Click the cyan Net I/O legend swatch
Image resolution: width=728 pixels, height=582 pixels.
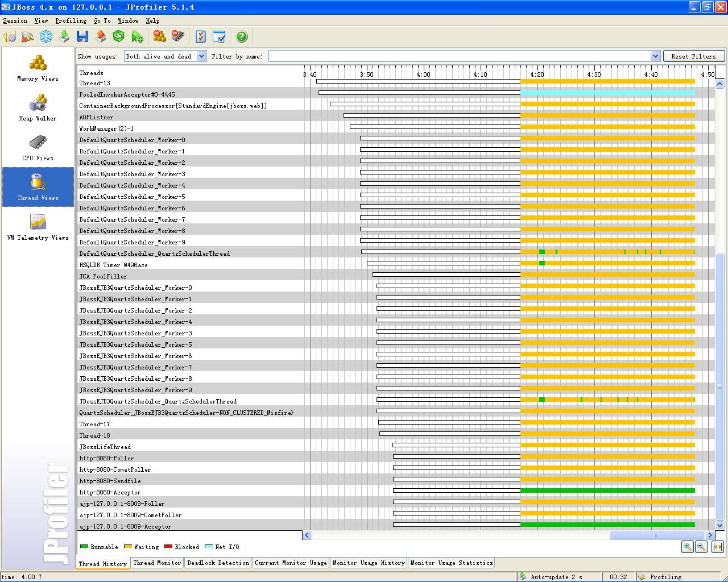pos(209,547)
